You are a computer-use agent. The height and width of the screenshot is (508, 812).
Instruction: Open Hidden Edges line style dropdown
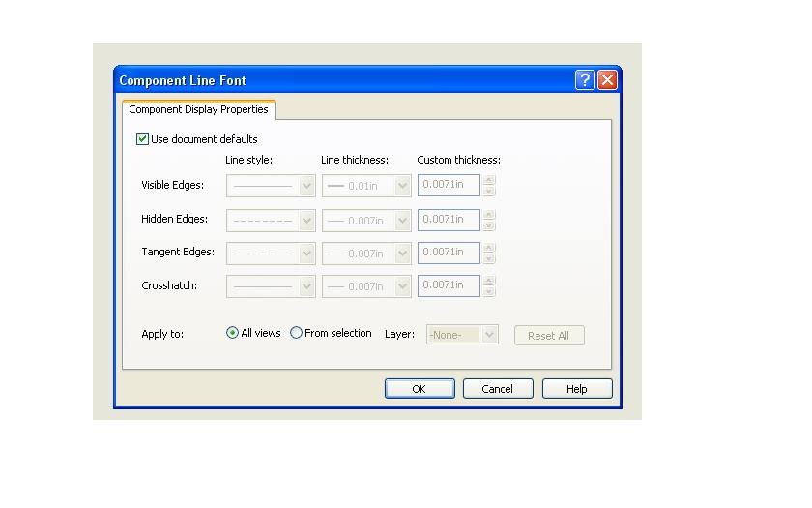[x=271, y=221]
